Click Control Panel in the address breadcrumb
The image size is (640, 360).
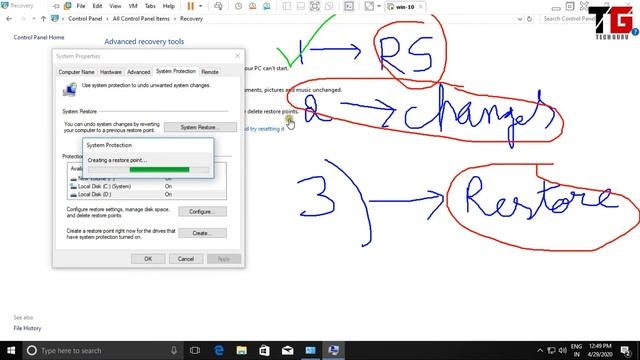click(x=85, y=19)
